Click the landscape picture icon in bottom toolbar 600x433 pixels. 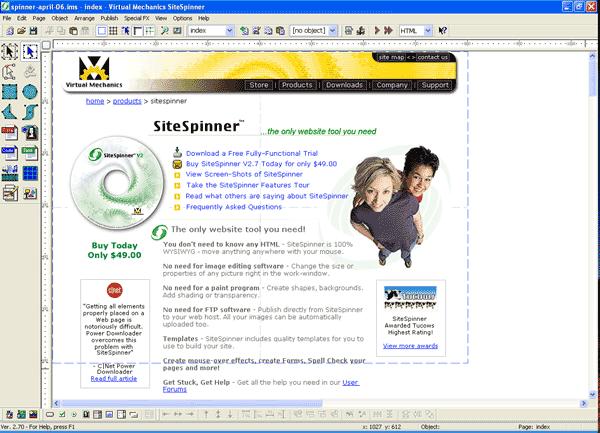pos(33,414)
